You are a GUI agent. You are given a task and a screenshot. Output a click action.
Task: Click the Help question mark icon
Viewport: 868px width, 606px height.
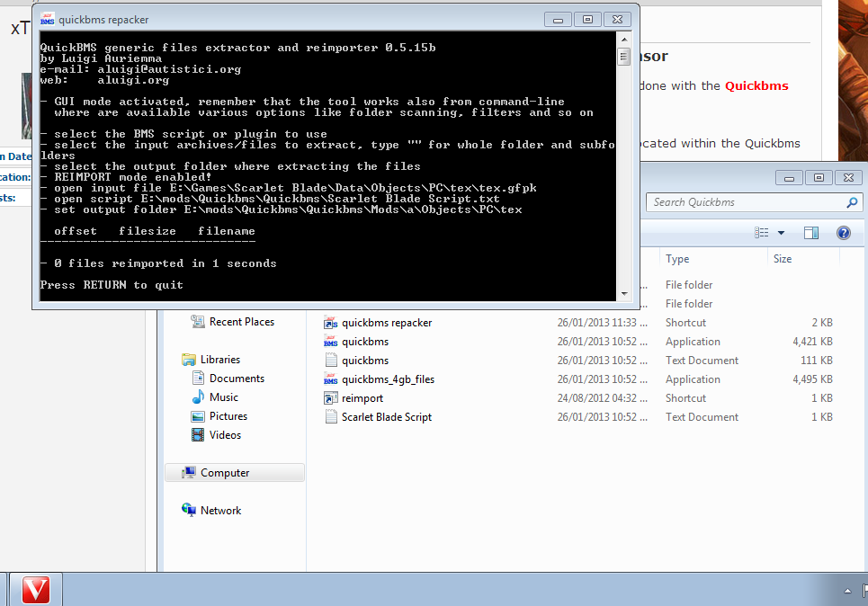843,233
